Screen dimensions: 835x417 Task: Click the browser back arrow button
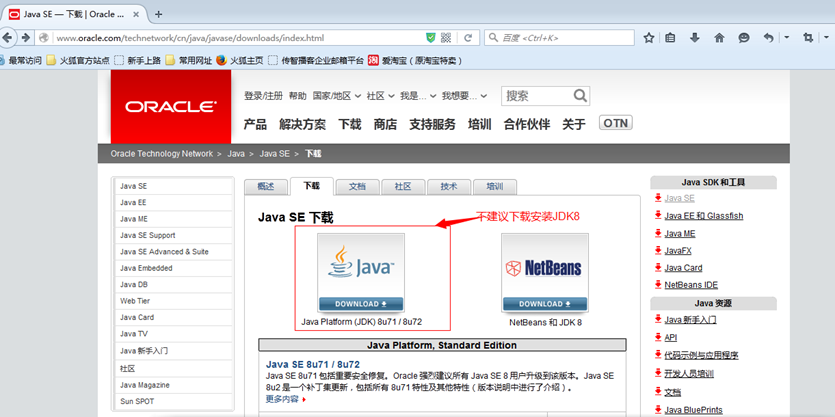pyautogui.click(x=7, y=38)
